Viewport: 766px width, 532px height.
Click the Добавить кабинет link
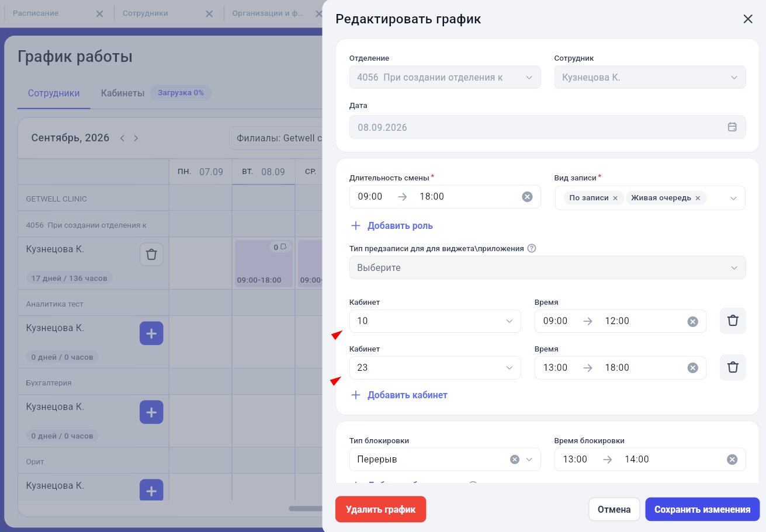tap(399, 395)
